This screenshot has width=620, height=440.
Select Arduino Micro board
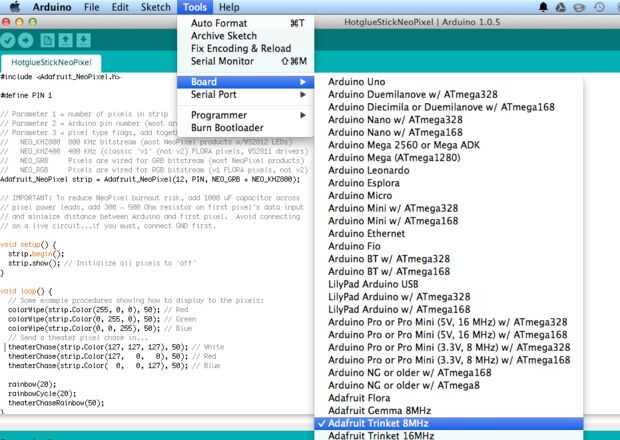449,196
